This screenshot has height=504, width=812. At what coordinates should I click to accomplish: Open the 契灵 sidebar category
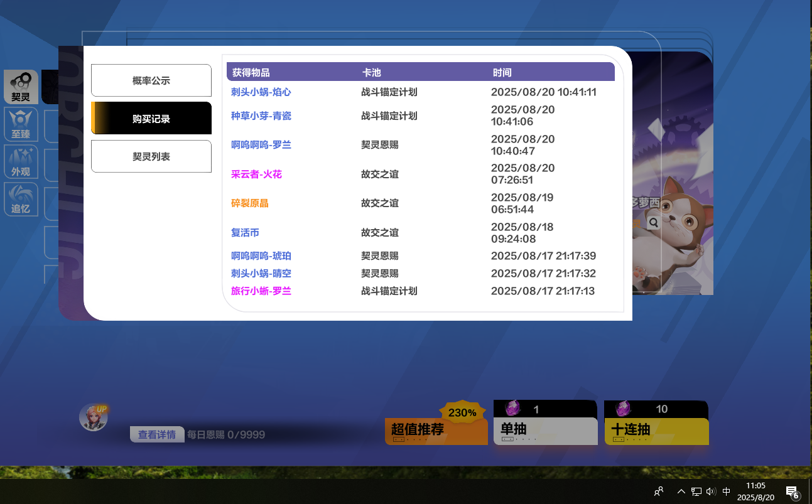[21, 87]
